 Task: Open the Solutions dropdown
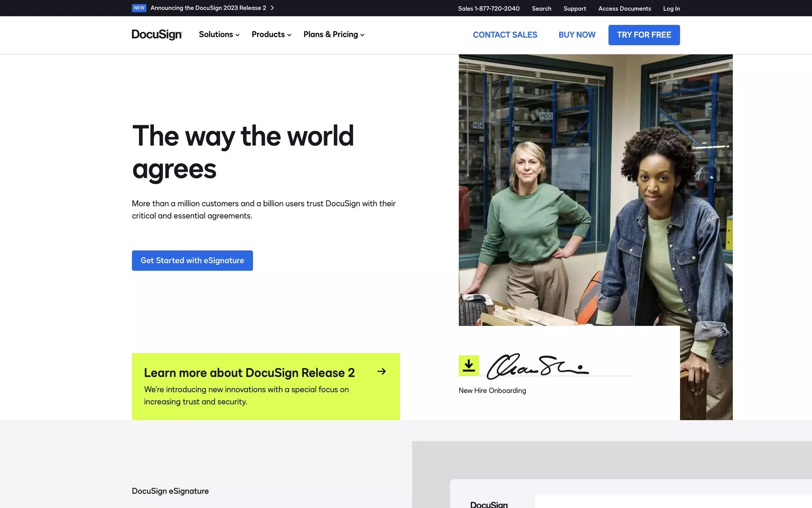tap(218, 35)
